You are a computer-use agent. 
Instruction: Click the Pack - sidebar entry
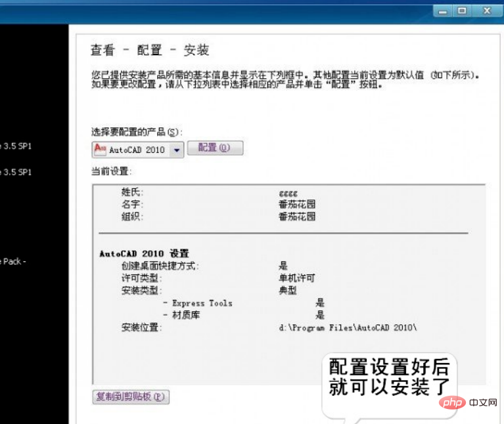pos(13,262)
